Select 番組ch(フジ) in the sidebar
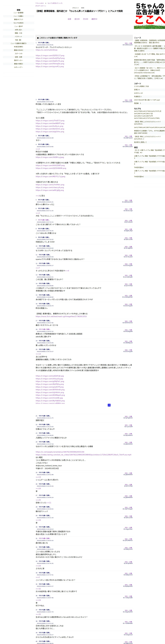Viewport: 165px width, 644px height. point(18,20)
